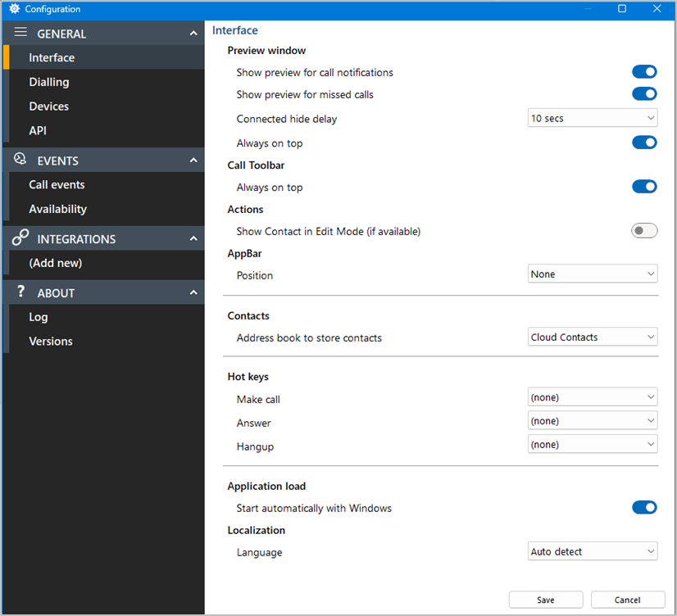Enable Show Contact in Edit Mode
The image size is (677, 616).
point(644,231)
